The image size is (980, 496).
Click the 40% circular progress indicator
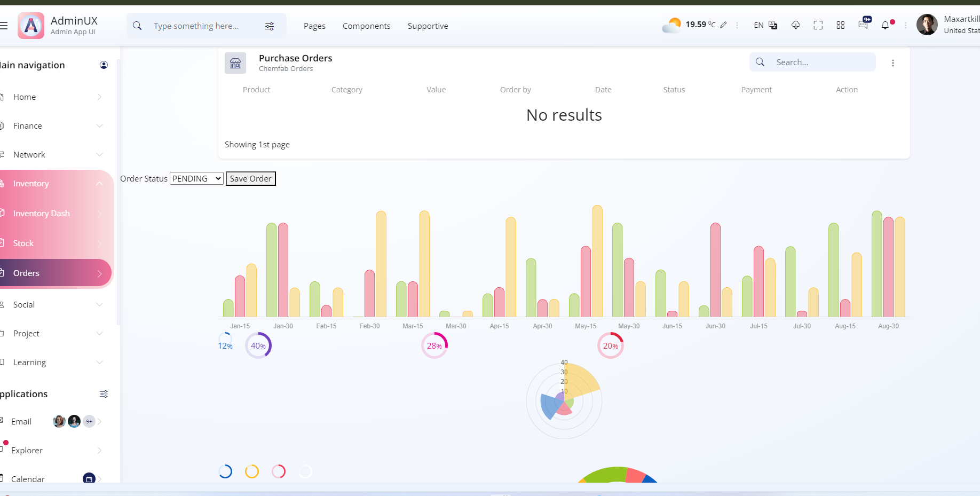point(258,345)
